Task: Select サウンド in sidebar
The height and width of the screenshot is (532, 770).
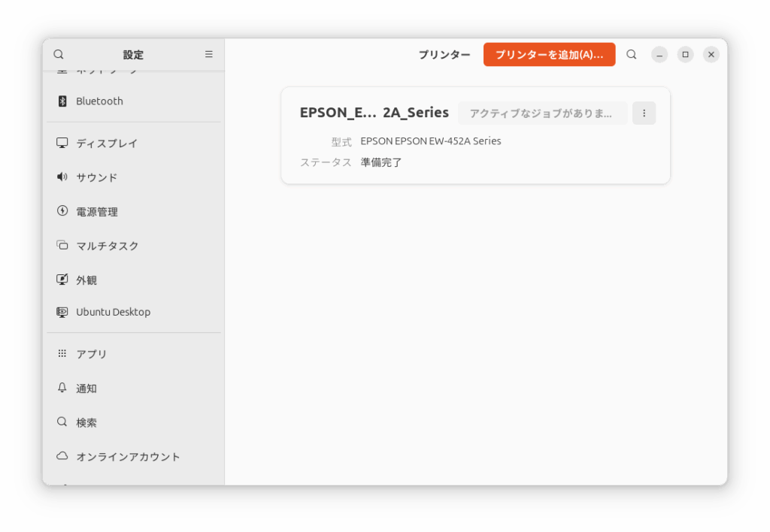Action: tap(134, 177)
